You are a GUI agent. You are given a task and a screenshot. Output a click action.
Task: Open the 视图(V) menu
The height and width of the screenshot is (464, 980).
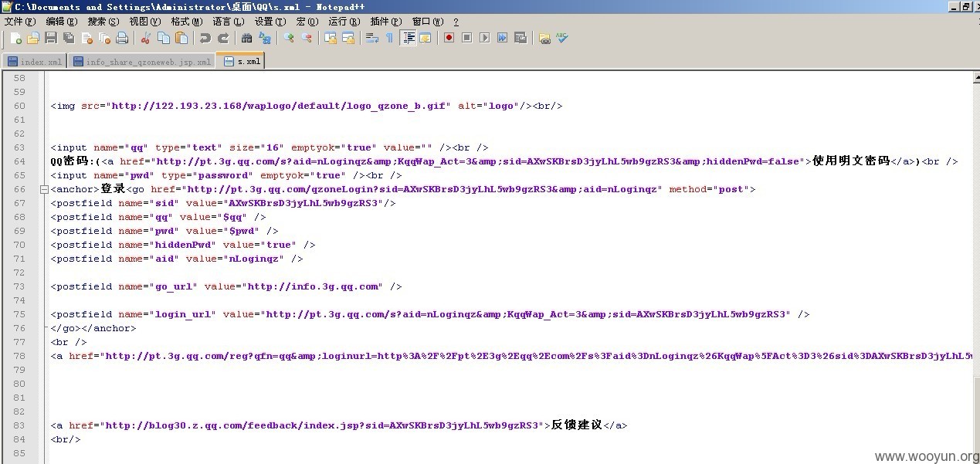point(145,21)
